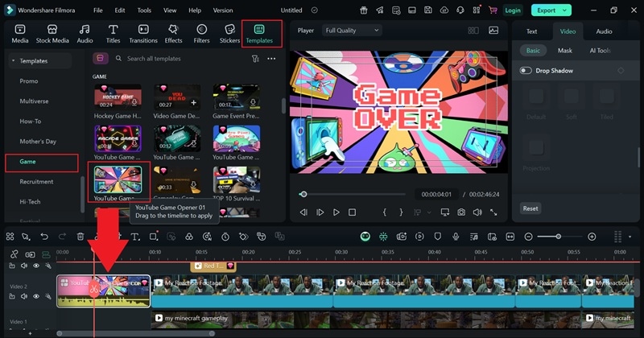
Task: Open the template source selector purple icon
Action: tap(100, 58)
